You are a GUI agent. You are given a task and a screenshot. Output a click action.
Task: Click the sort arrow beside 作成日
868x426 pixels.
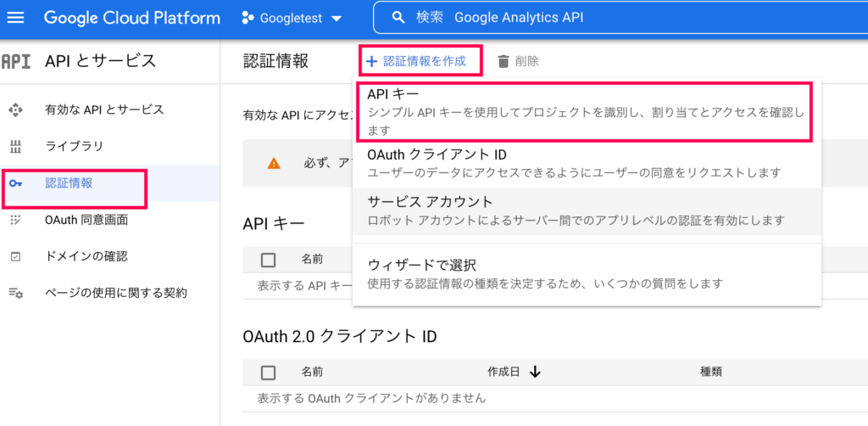[534, 373]
